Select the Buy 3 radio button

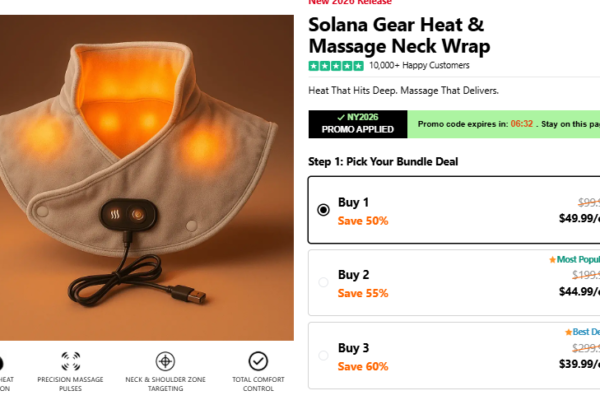pyautogui.click(x=323, y=354)
